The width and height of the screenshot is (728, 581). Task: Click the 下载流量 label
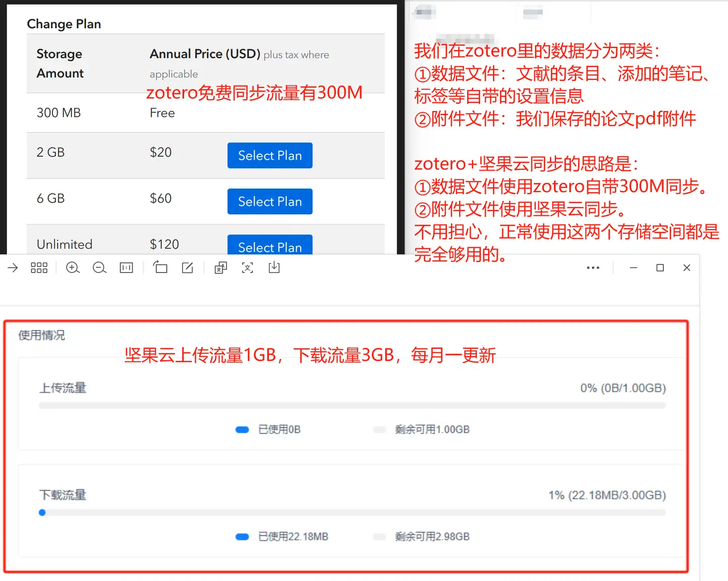pos(63,495)
